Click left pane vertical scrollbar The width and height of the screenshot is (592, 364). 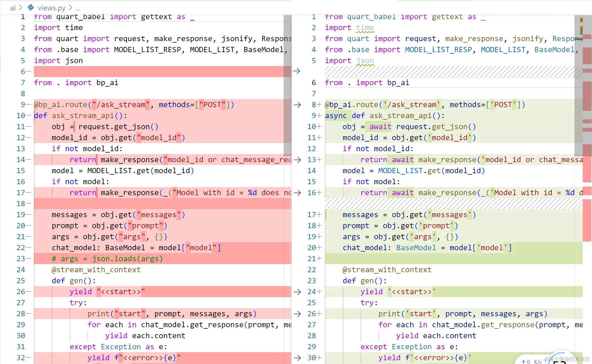(x=287, y=85)
